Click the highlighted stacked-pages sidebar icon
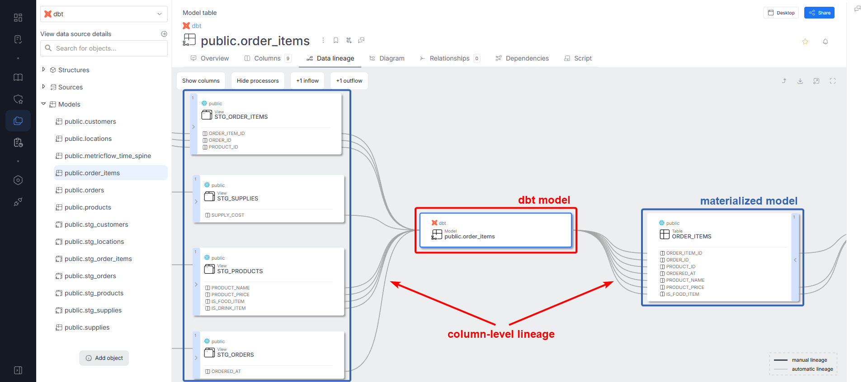The width and height of the screenshot is (868, 382). tap(18, 121)
